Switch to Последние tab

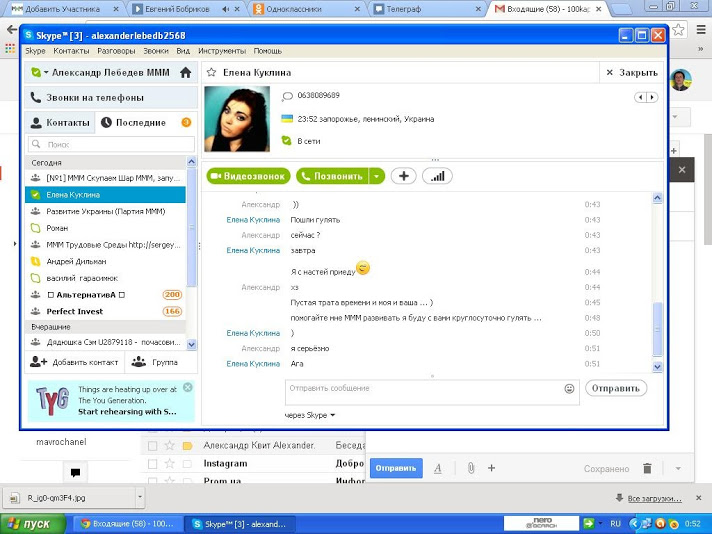click(x=141, y=123)
